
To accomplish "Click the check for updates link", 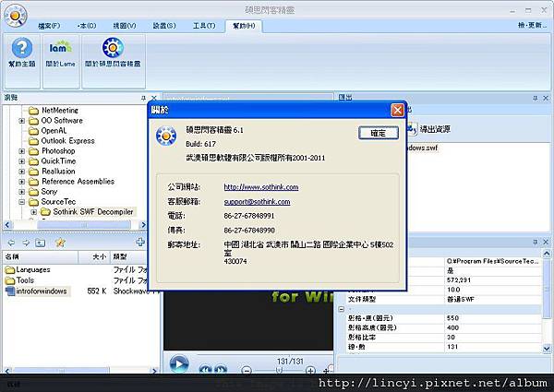I will click(x=532, y=26).
